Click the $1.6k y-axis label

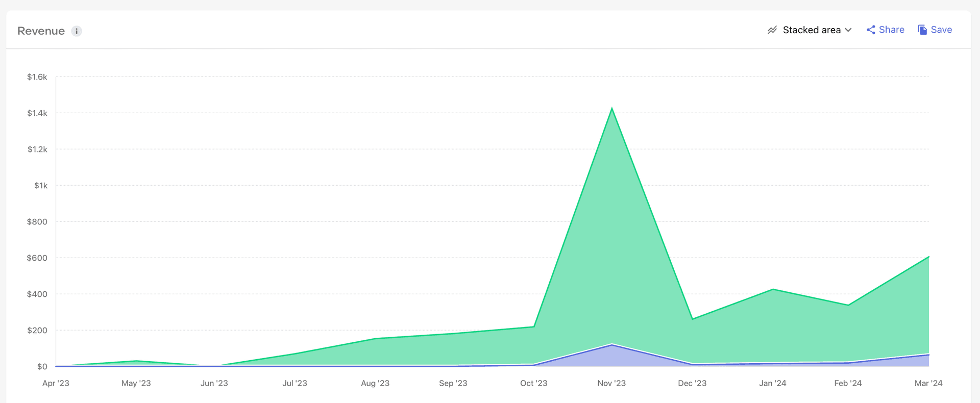[37, 77]
